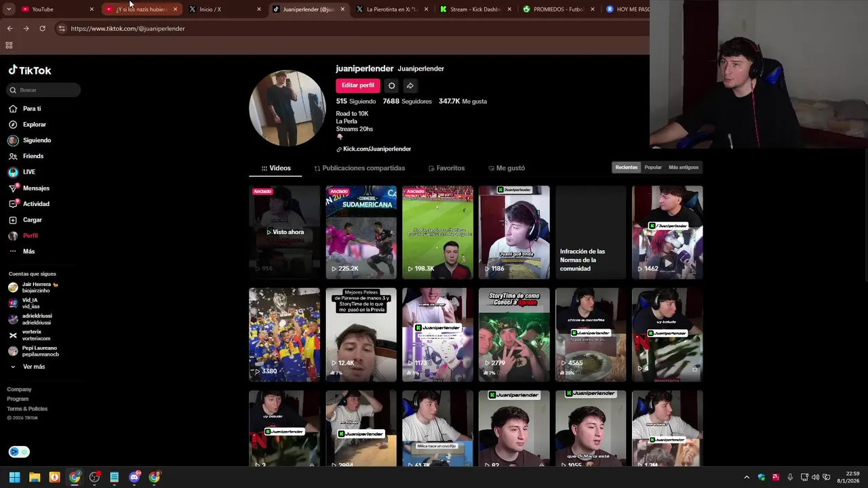Screen dimensions: 868x488
Task: Click the Editar perfil button
Action: coord(357,85)
